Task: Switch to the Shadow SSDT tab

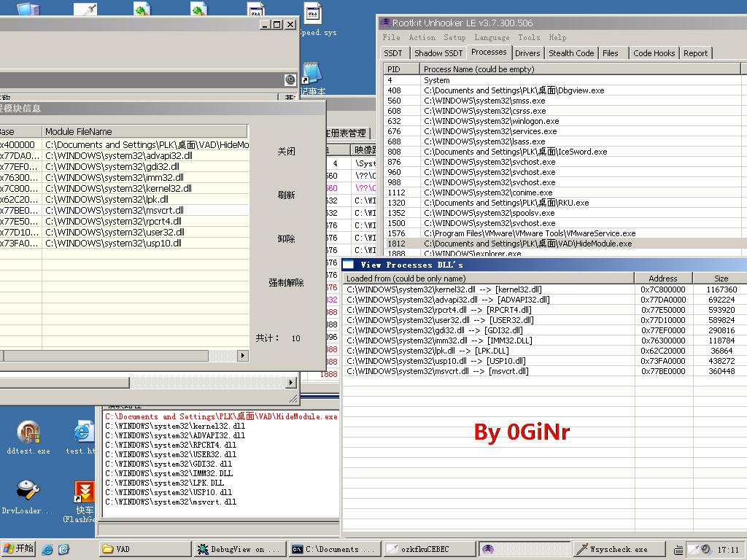Action: 438,53
